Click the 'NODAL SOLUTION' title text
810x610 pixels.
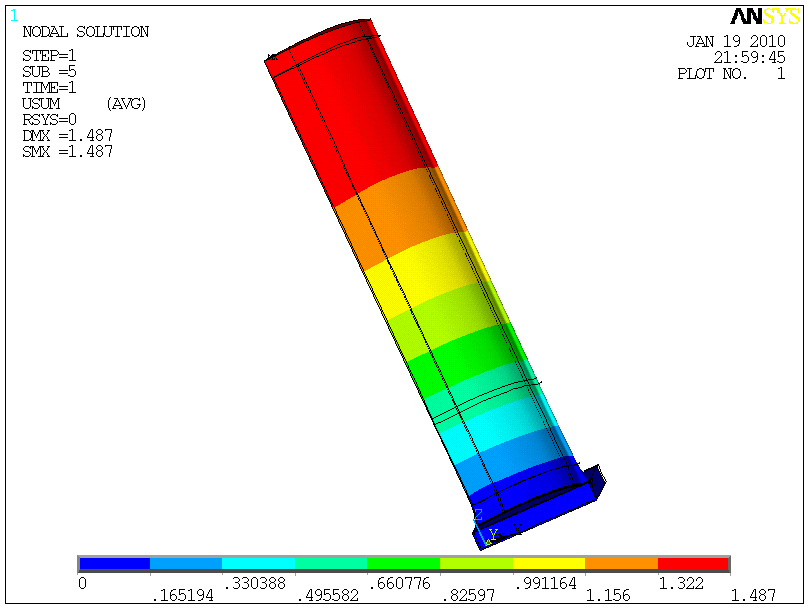click(x=86, y=32)
